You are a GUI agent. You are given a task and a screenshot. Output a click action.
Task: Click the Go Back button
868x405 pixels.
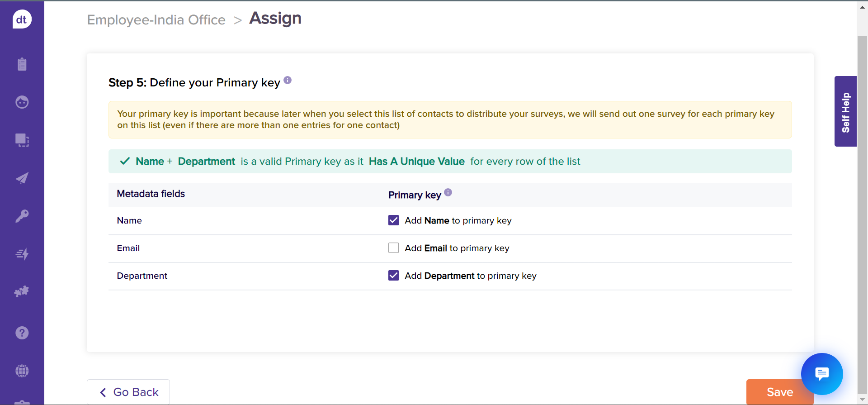(128, 392)
